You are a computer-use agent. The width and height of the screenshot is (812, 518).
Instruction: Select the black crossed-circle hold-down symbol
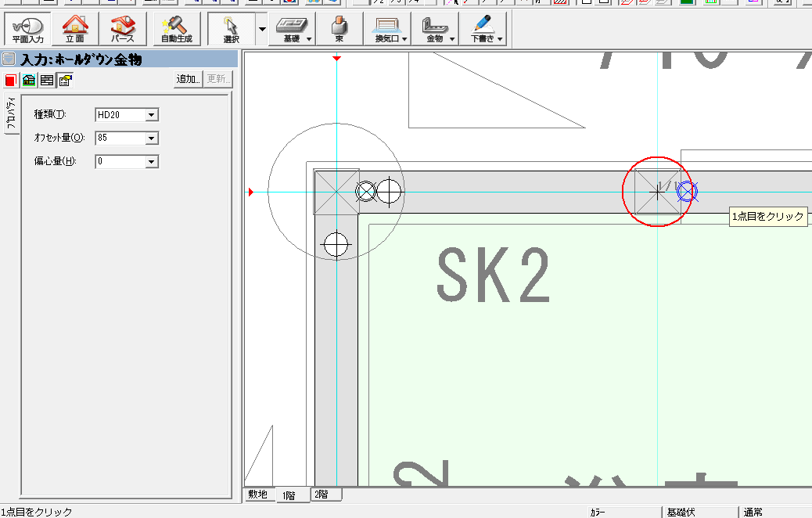pyautogui.click(x=365, y=192)
